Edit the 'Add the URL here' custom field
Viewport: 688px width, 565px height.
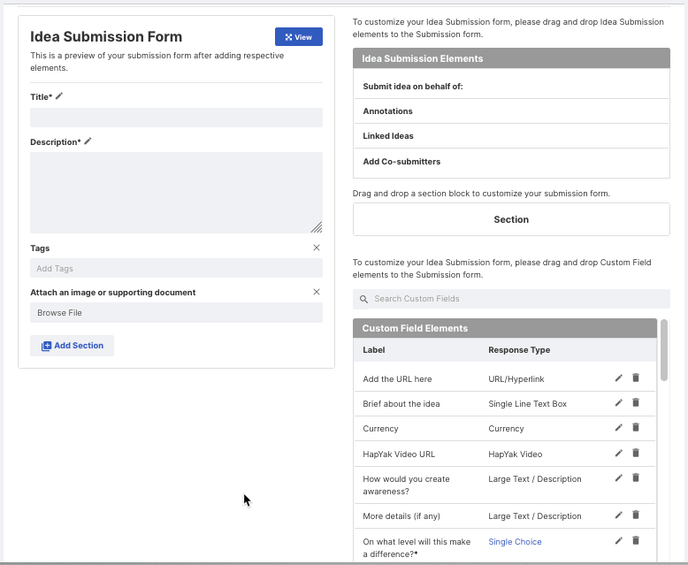pyautogui.click(x=619, y=378)
